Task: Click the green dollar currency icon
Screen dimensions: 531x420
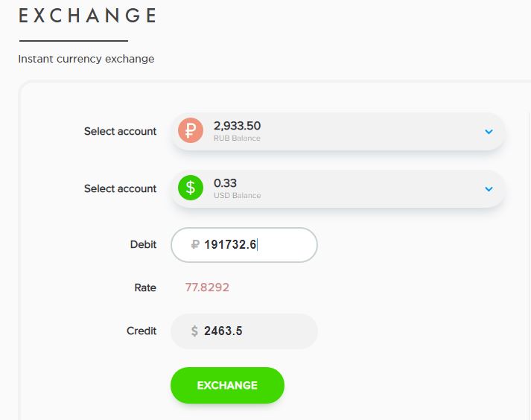Action: point(191,188)
